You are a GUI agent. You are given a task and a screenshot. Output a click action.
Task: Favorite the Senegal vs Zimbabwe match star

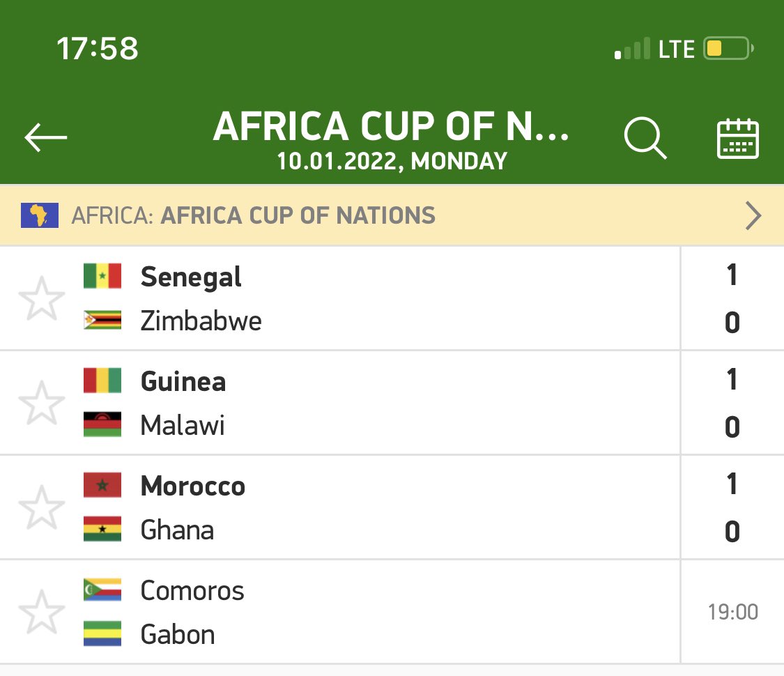tap(42, 298)
